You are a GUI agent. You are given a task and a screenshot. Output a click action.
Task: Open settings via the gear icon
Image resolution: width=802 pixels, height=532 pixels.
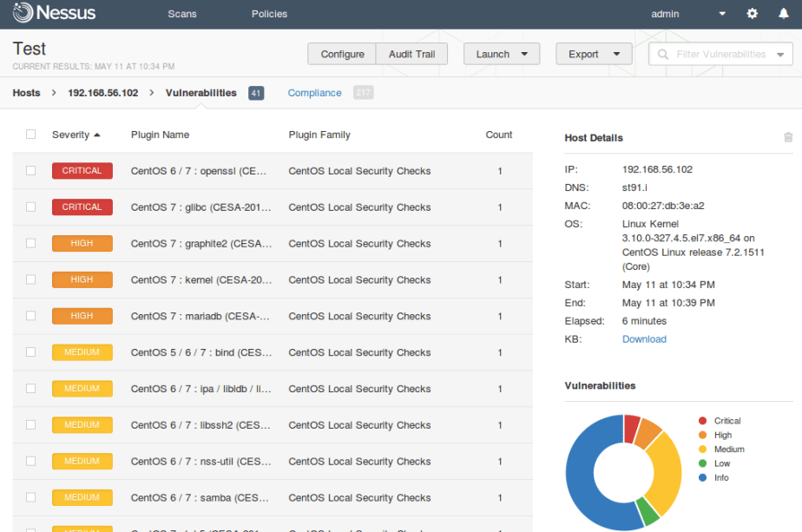753,14
